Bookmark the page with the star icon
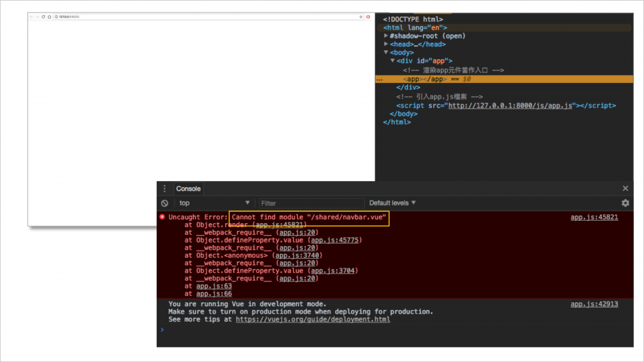644x362 pixels. (361, 17)
